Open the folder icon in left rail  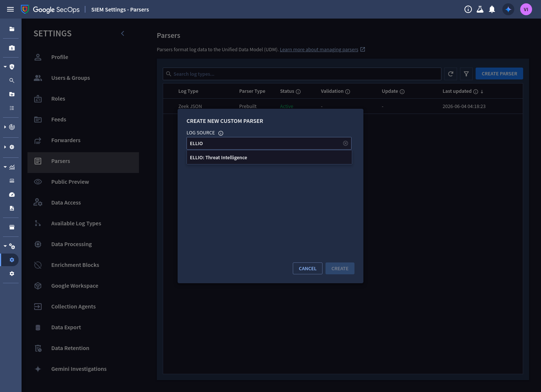click(12, 29)
